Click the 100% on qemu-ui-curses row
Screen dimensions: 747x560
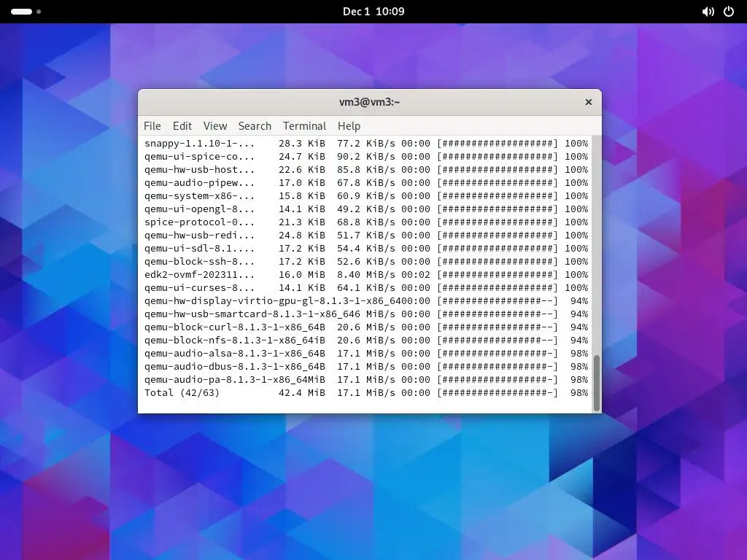pos(576,287)
